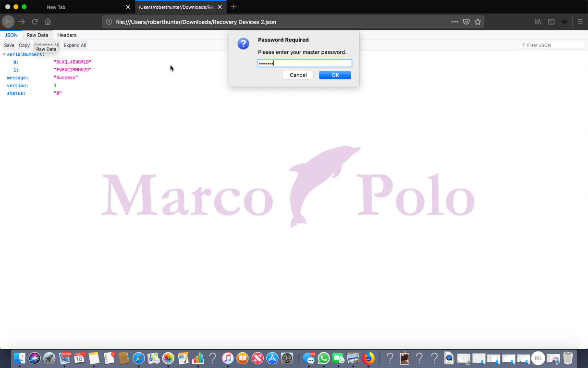The width and height of the screenshot is (588, 368).
Task: Open Notes from the Dock
Action: [x=94, y=358]
